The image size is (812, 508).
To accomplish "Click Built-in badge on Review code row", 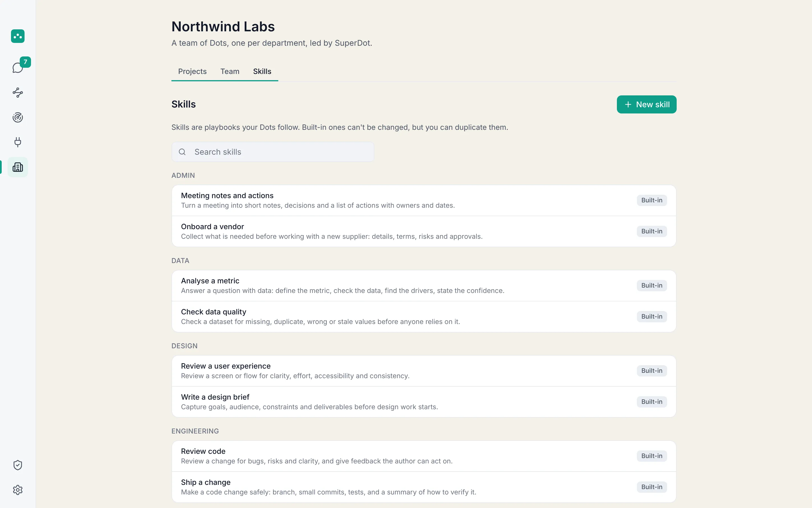I will click(652, 456).
